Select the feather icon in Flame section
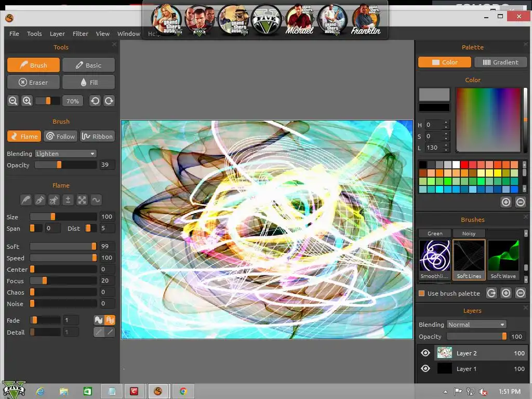Viewport: 532px width, 399px height. [26, 200]
